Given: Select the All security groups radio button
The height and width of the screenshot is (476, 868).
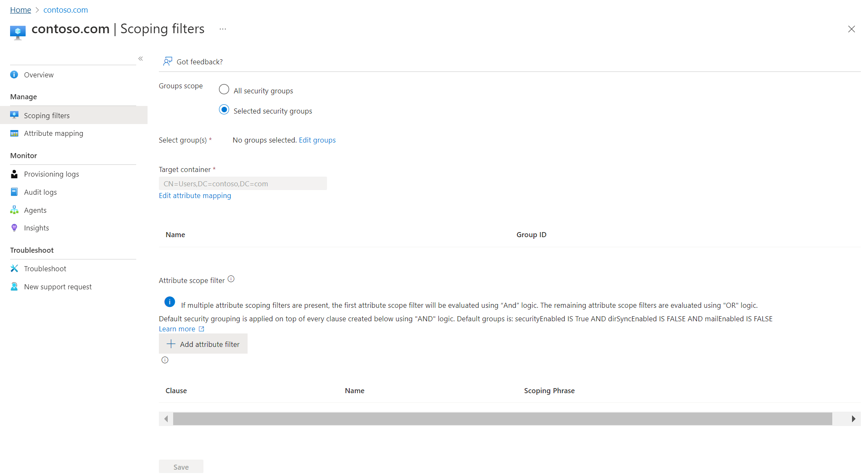Looking at the screenshot, I should [224, 90].
